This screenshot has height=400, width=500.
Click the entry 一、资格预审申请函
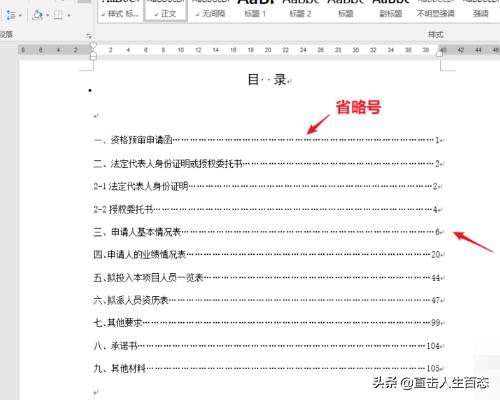click(133, 140)
